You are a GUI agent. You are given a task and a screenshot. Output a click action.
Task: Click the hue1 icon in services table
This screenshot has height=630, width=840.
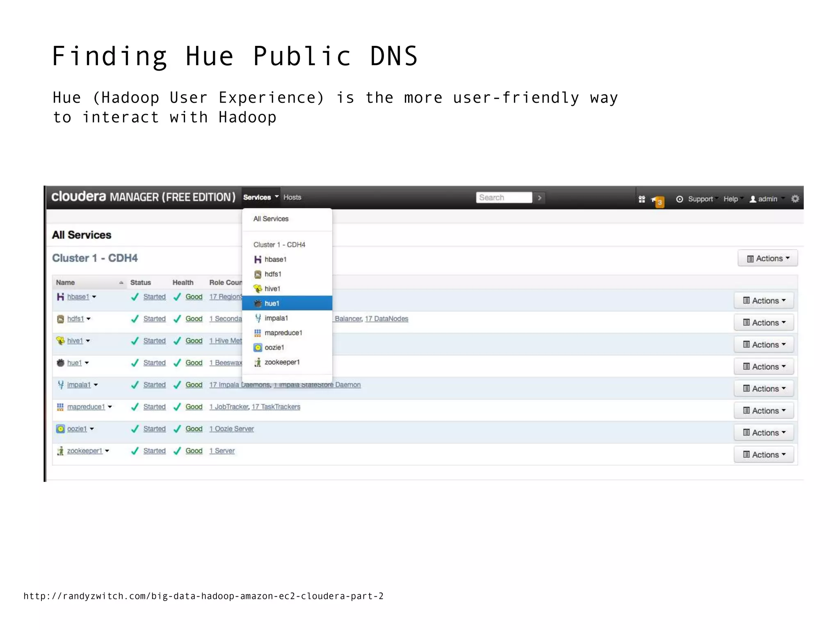pyautogui.click(x=60, y=363)
